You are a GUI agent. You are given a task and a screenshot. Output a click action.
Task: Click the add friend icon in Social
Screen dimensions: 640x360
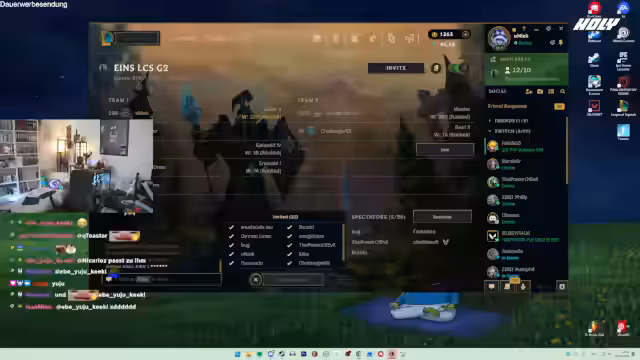[x=529, y=92]
